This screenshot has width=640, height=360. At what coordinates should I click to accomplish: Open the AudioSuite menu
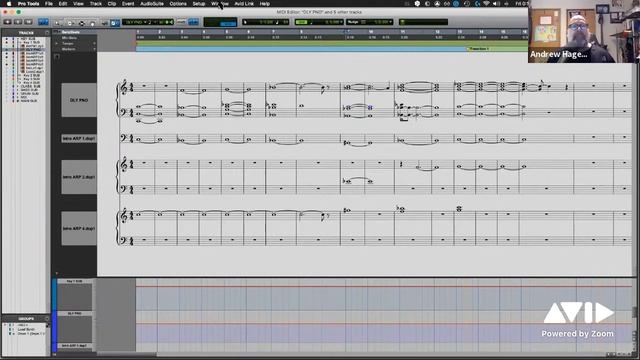point(151,4)
